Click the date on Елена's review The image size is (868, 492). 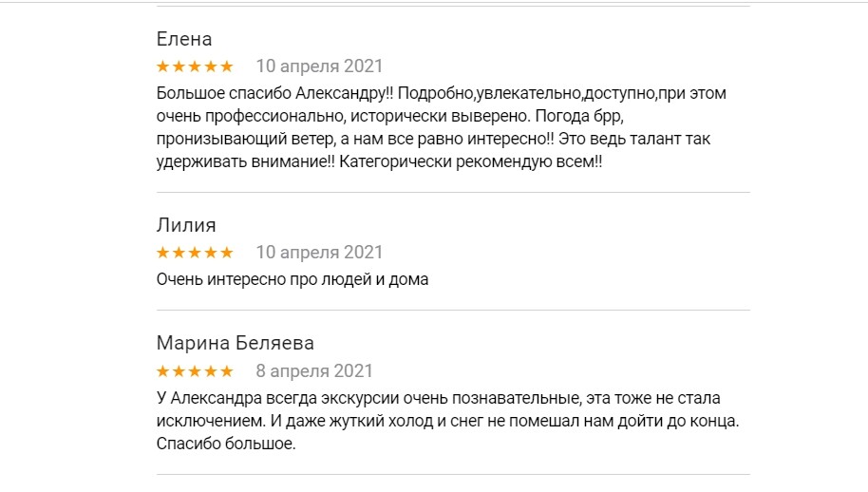(319, 66)
